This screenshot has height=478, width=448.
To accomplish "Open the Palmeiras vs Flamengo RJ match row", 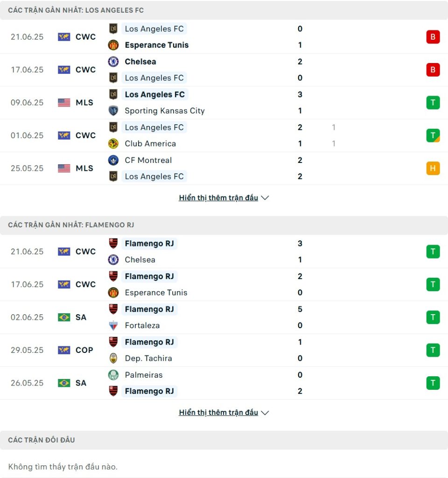I will click(x=224, y=383).
